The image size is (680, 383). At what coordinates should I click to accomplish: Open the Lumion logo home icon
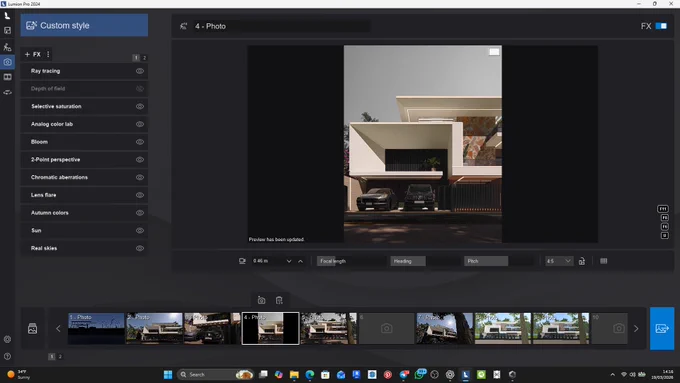click(x=7, y=16)
